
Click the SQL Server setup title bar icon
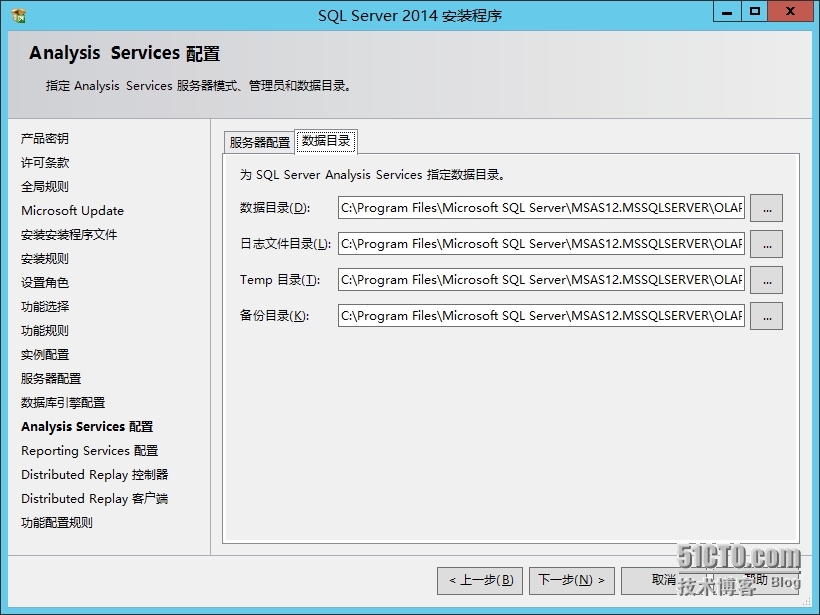point(19,16)
